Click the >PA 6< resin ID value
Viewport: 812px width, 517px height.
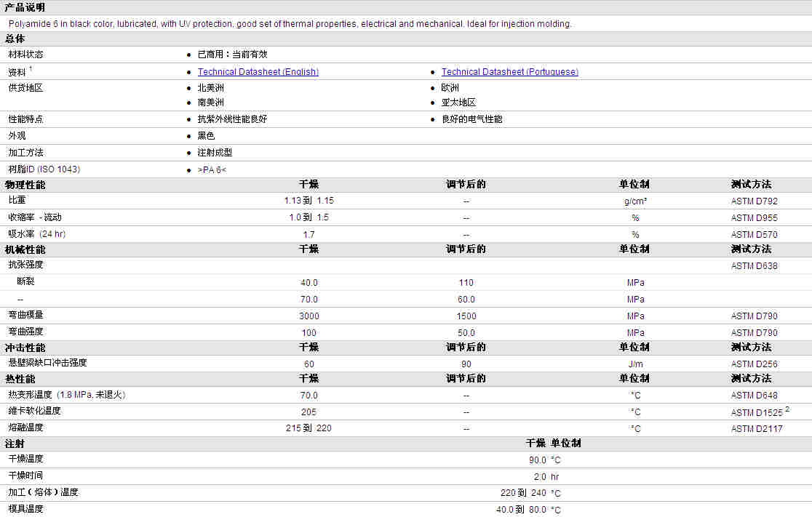coord(212,169)
